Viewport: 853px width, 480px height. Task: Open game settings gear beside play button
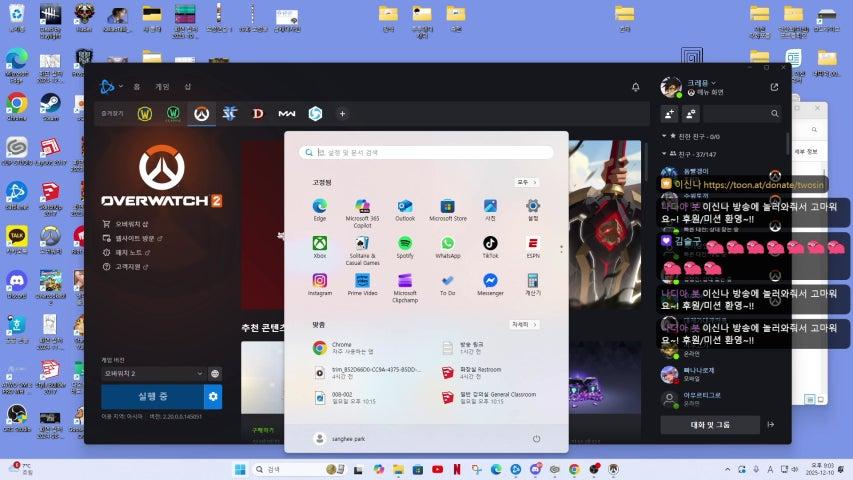pyautogui.click(x=213, y=397)
